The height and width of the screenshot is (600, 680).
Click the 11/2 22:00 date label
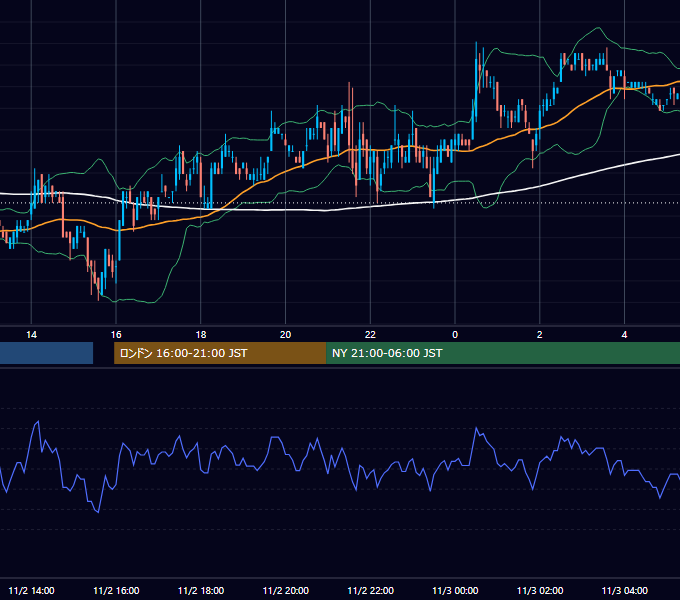[x=370, y=590]
